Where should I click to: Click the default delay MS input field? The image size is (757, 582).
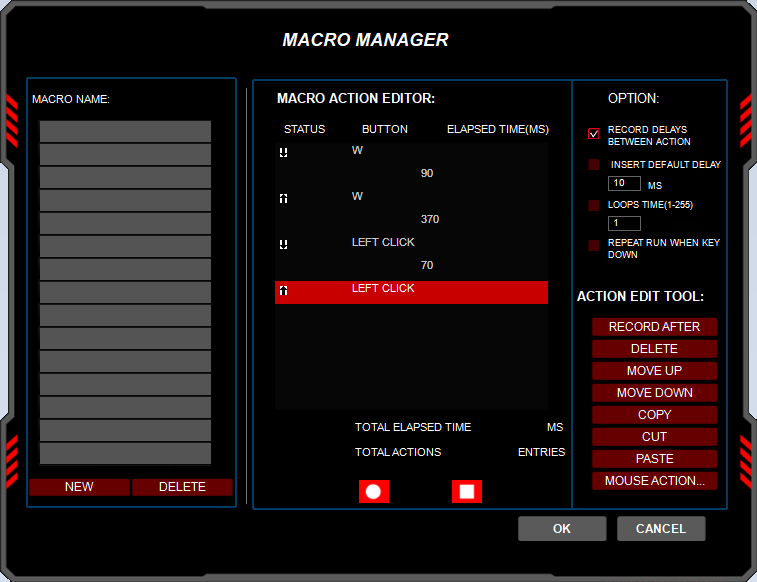[x=624, y=184]
